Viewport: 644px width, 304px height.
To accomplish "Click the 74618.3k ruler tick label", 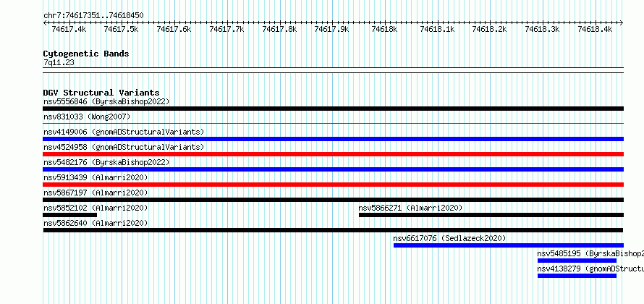I will pos(543,29).
